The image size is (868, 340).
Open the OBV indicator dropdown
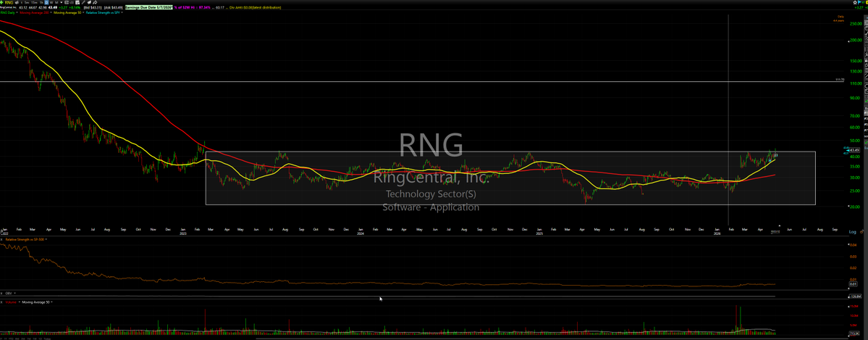tap(15, 293)
